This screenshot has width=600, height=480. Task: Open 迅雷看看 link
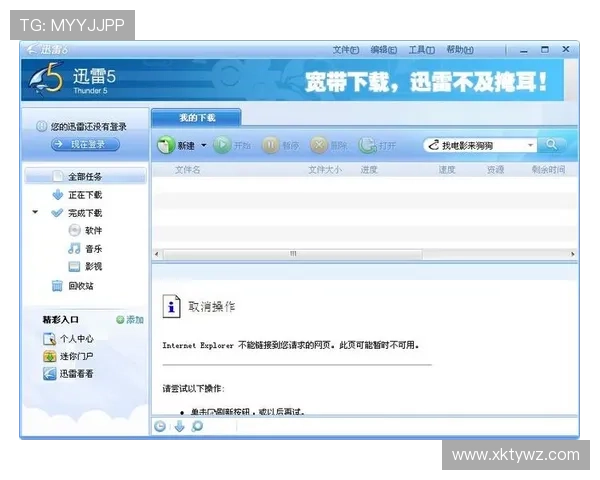(68, 374)
